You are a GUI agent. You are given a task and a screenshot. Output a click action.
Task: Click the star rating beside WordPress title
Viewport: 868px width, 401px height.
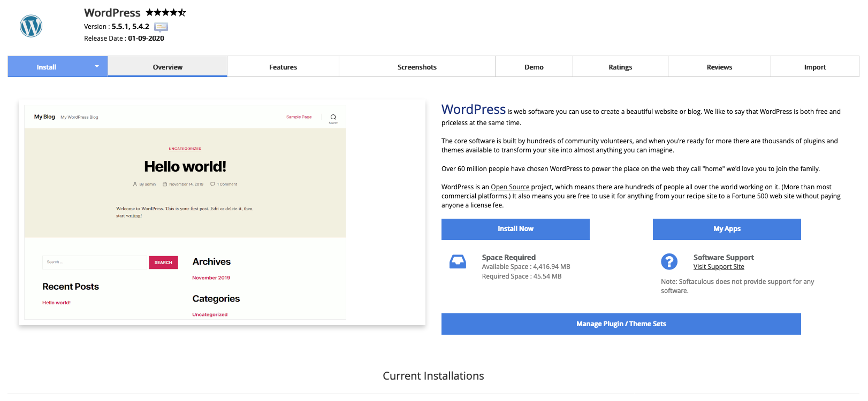166,12
